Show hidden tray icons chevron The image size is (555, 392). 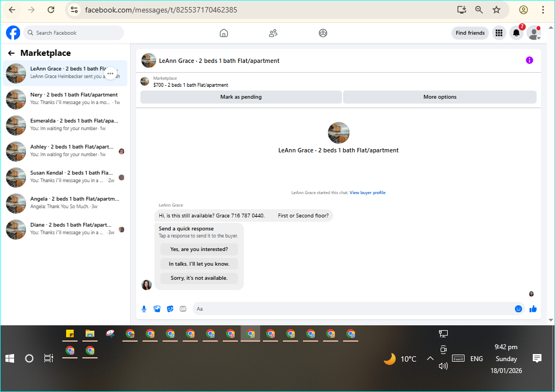[x=430, y=359]
